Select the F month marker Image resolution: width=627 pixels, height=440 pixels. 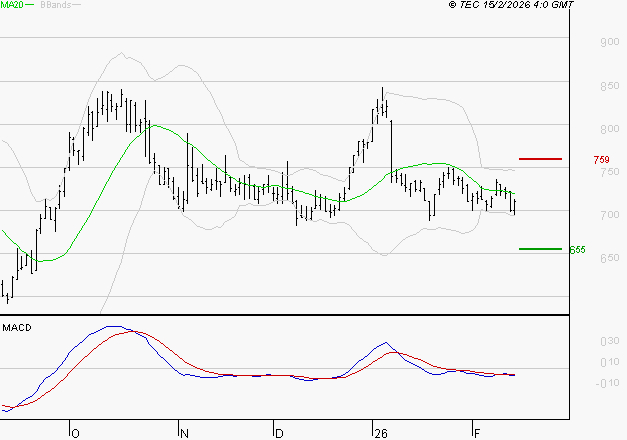pos(475,432)
